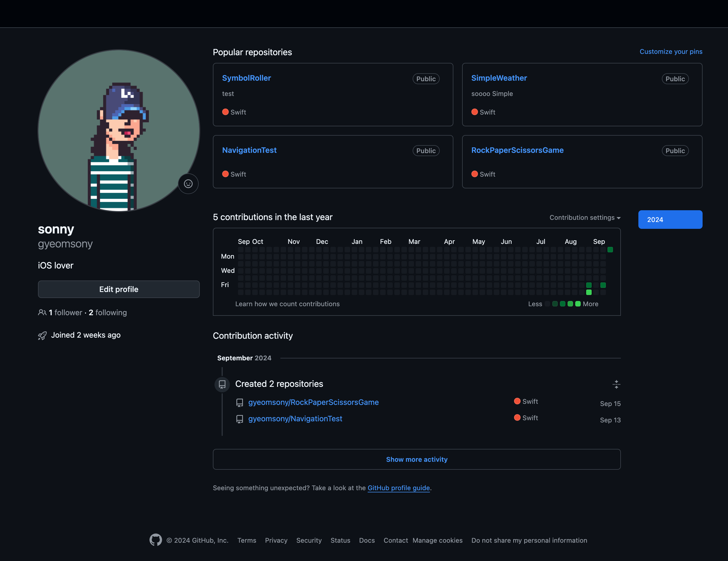Open the GitHub profile guide link
Image resolution: width=728 pixels, height=561 pixels.
pos(398,488)
